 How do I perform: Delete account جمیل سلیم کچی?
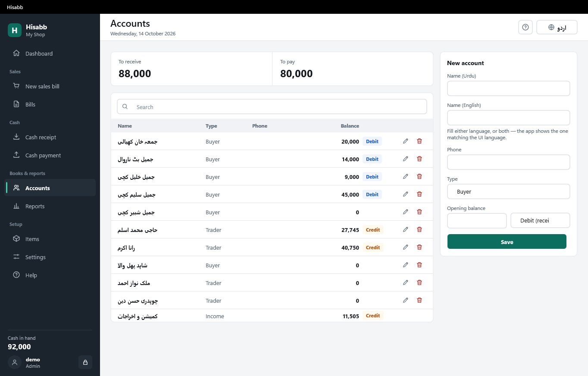pos(419,194)
